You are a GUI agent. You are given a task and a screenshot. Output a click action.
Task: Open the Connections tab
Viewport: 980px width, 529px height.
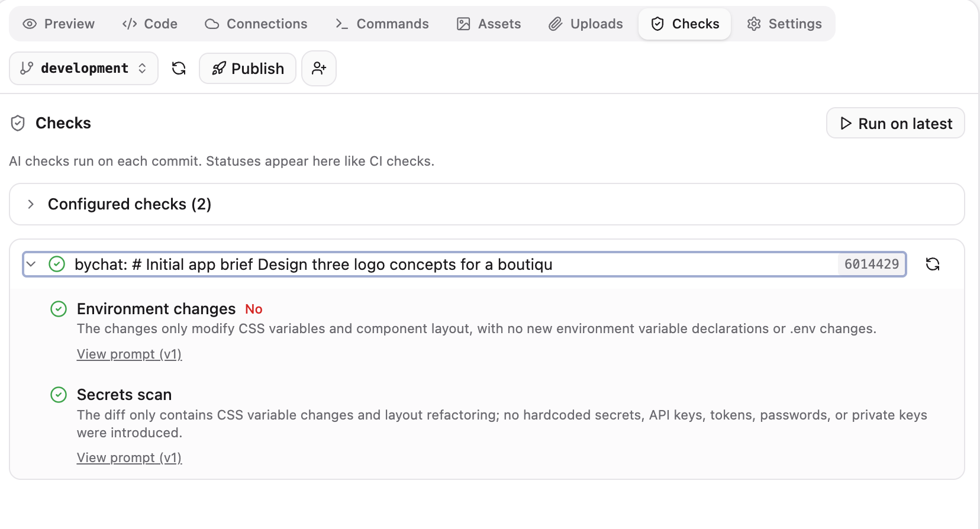pos(256,24)
